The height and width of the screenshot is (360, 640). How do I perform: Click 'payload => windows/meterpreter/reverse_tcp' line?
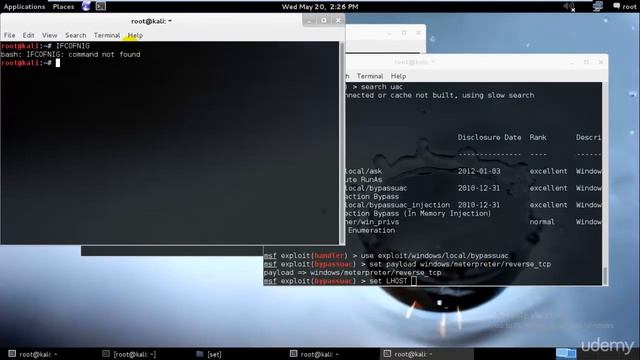click(x=352, y=272)
